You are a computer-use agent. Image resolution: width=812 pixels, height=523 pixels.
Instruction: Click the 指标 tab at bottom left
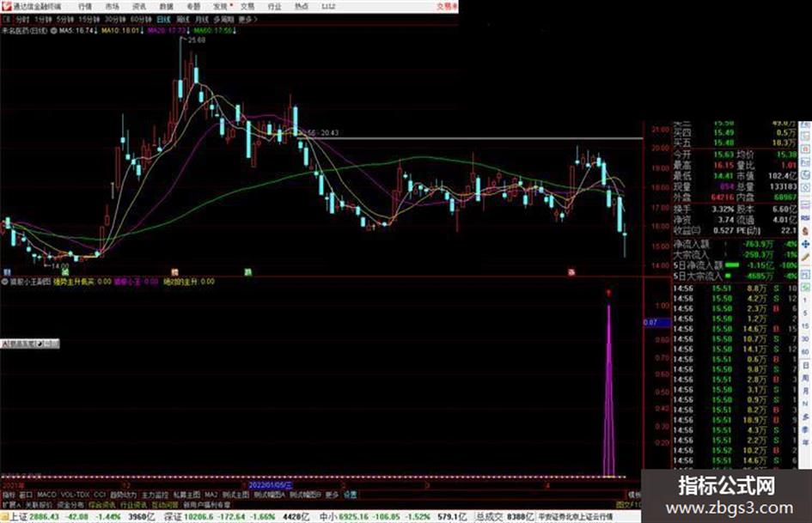pyautogui.click(x=9, y=495)
